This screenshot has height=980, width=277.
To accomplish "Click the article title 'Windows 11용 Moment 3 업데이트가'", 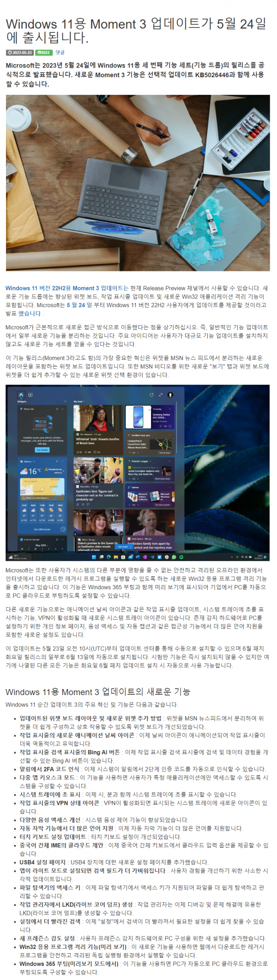I will pos(136,31).
